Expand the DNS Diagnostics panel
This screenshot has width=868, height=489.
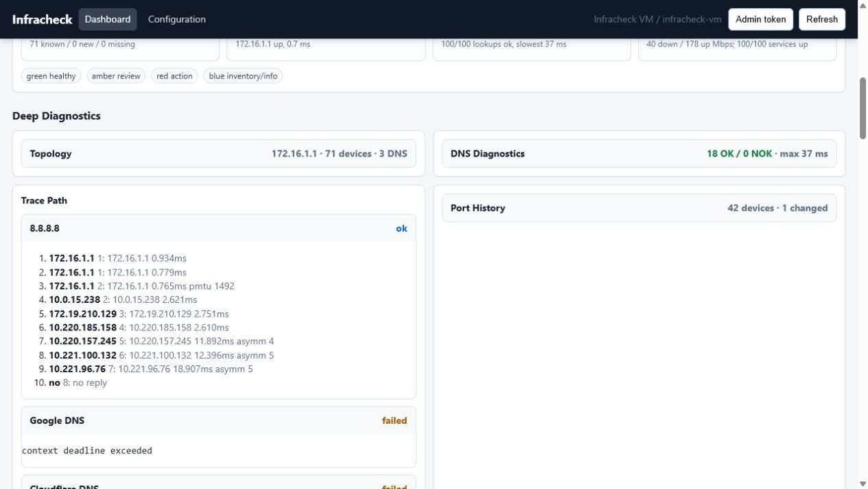[x=640, y=154]
